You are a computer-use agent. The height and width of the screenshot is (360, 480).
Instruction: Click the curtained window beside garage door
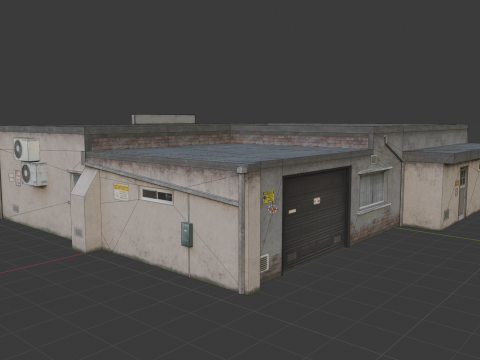(x=372, y=190)
